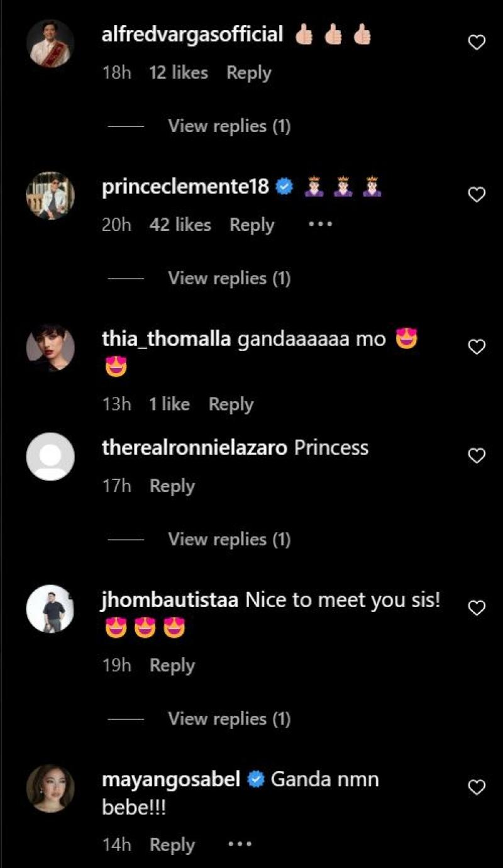Open more options on princeclemente18's comment
This screenshot has width=503, height=868.
(319, 225)
